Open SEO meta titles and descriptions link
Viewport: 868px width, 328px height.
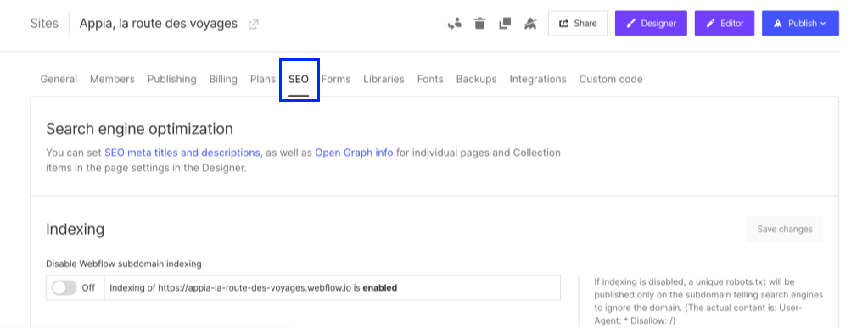(x=182, y=153)
